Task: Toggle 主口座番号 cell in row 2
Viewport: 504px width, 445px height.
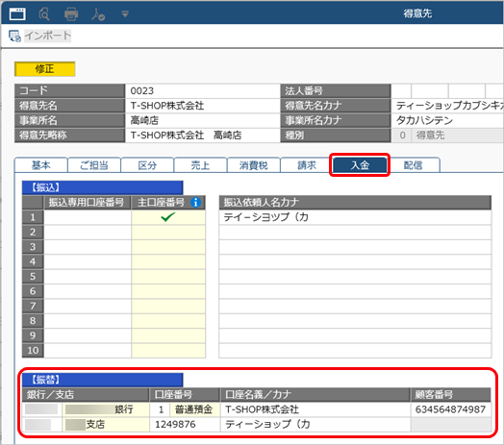Action: point(168,232)
